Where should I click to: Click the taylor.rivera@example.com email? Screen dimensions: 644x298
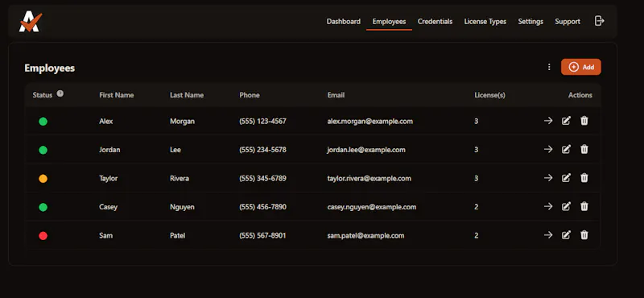369,178
